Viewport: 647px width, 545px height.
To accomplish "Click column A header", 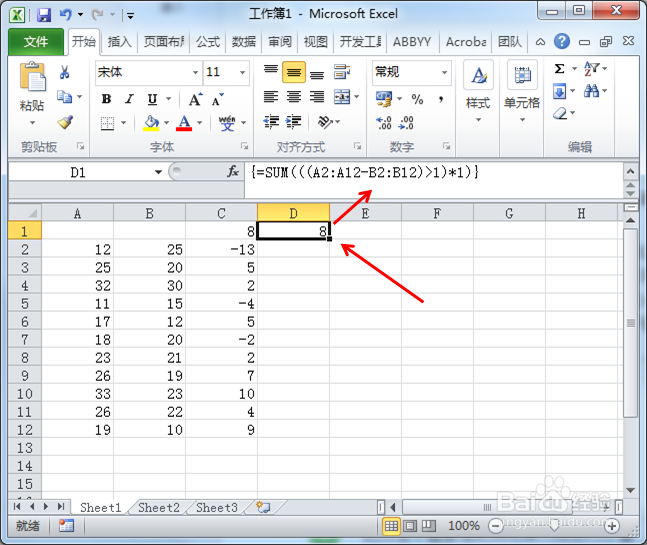I will click(x=77, y=213).
